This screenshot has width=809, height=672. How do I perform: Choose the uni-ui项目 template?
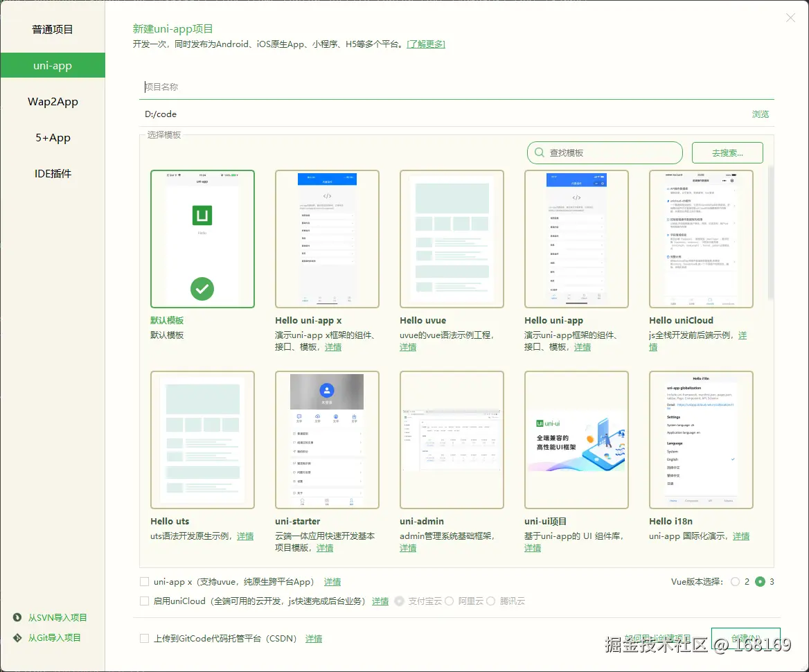[576, 440]
